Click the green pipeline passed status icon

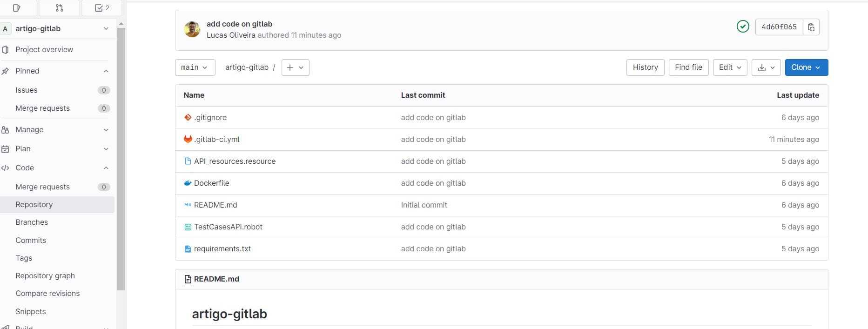pyautogui.click(x=743, y=27)
